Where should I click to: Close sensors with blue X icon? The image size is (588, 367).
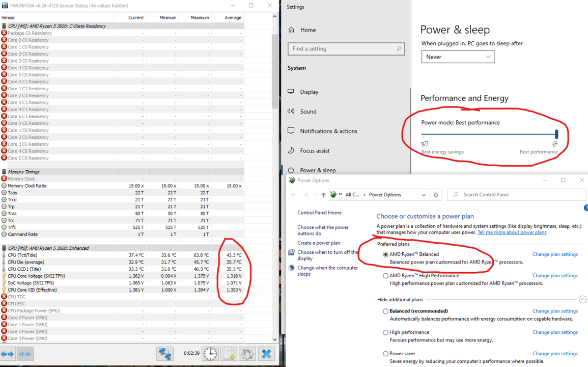click(266, 353)
